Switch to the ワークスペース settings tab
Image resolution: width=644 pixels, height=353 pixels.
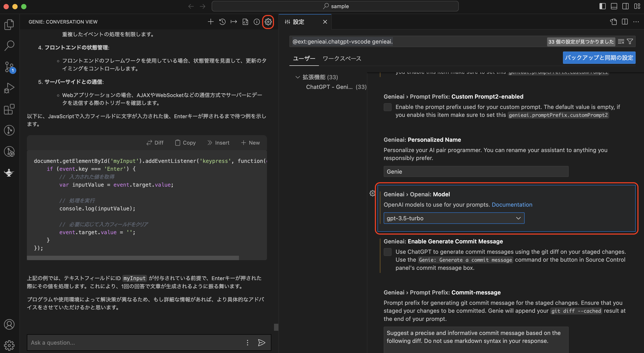point(342,59)
